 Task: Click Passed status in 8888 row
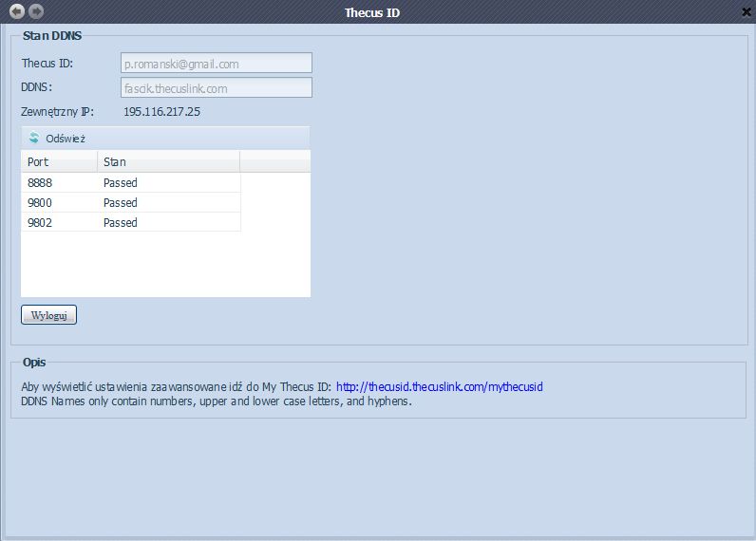pyautogui.click(x=121, y=183)
